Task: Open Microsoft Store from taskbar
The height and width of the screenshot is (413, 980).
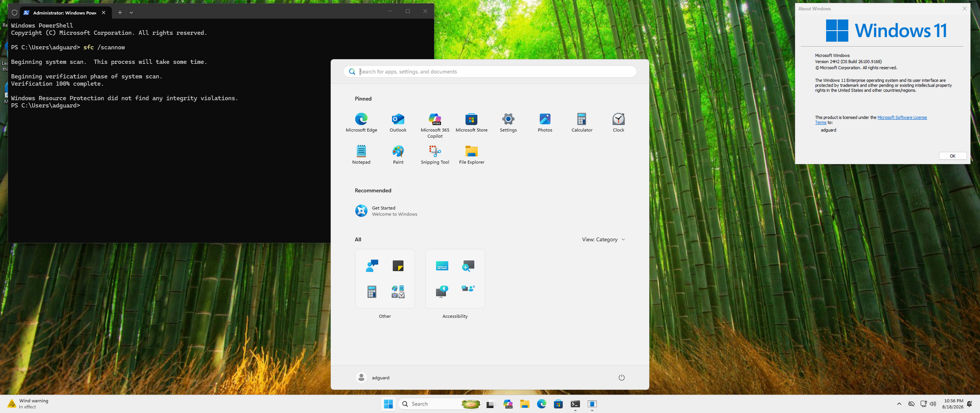Action: pos(558,404)
